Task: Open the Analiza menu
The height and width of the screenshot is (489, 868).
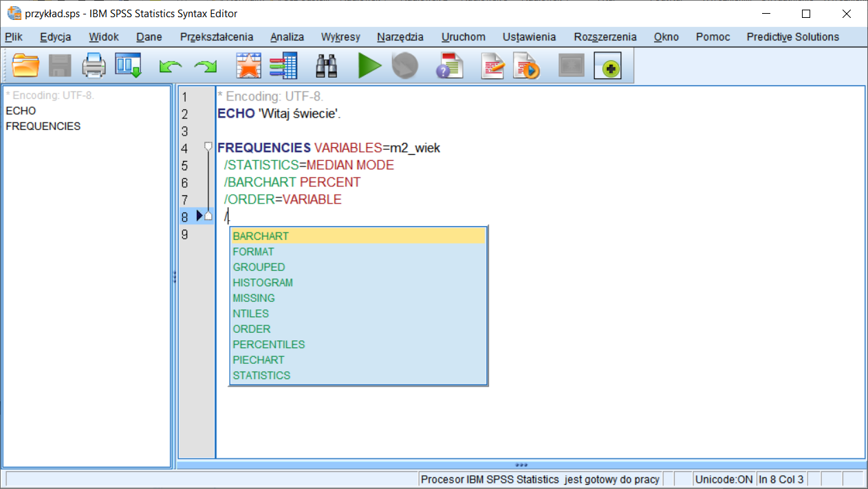Action: [287, 37]
